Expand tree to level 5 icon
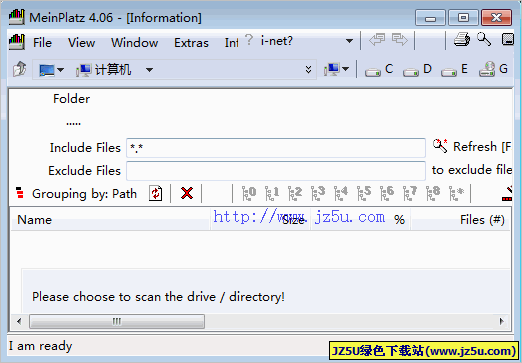Image resolution: width=522 pixels, height=363 pixels. tap(364, 193)
